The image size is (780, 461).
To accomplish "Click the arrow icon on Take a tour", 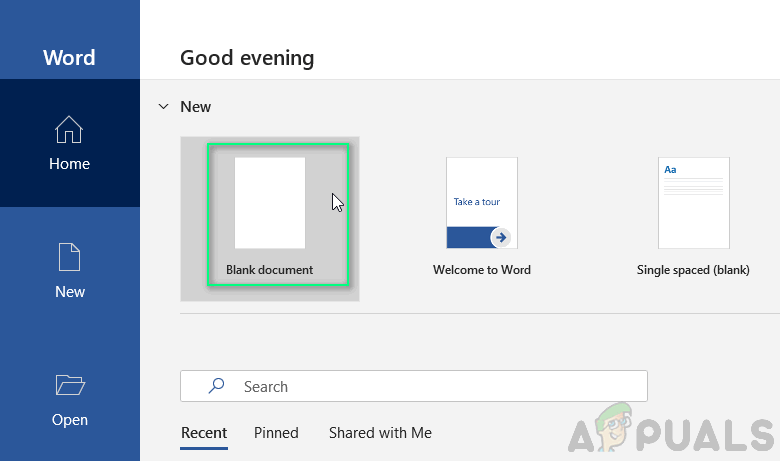I will click(500, 237).
